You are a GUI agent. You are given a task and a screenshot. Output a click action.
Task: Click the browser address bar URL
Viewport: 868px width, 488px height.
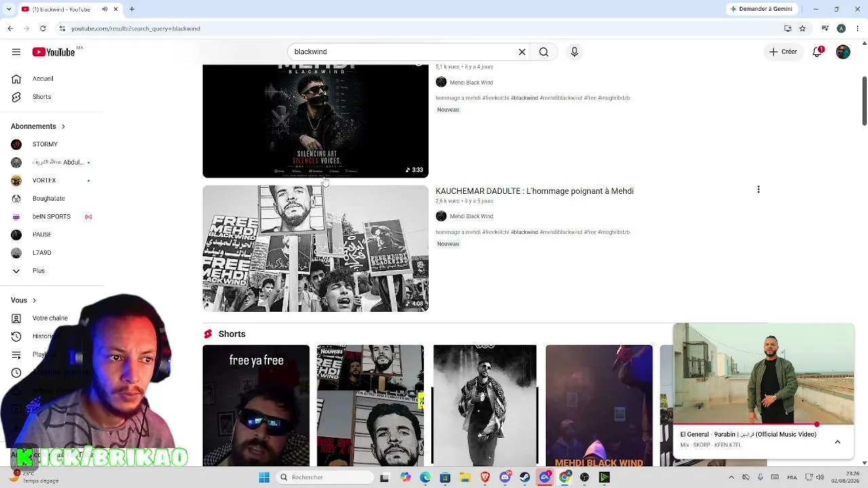point(136,29)
